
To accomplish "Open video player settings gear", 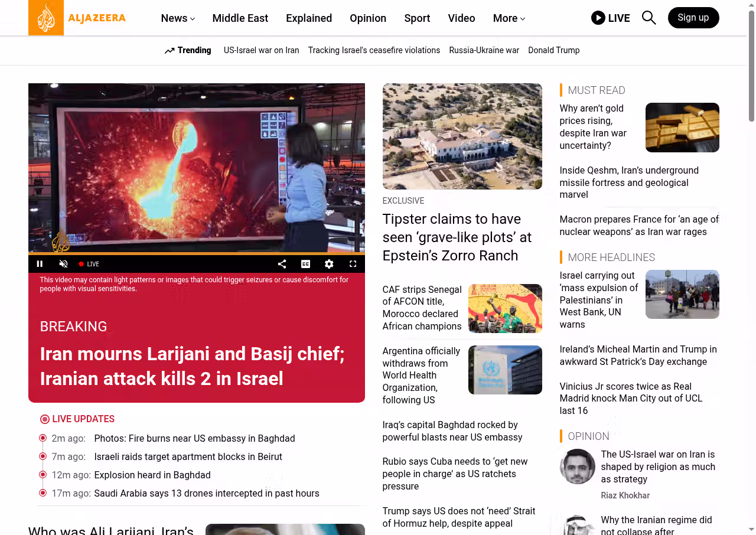I will coord(330,264).
